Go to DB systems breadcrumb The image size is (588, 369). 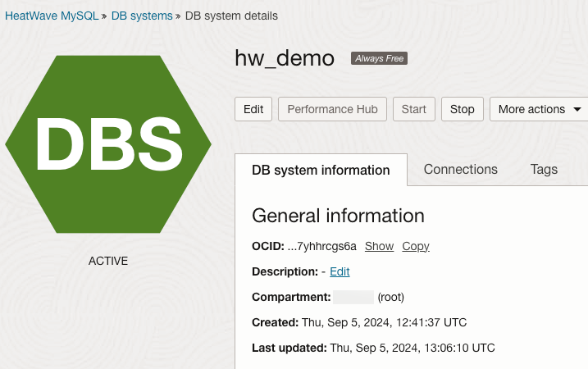click(x=142, y=16)
